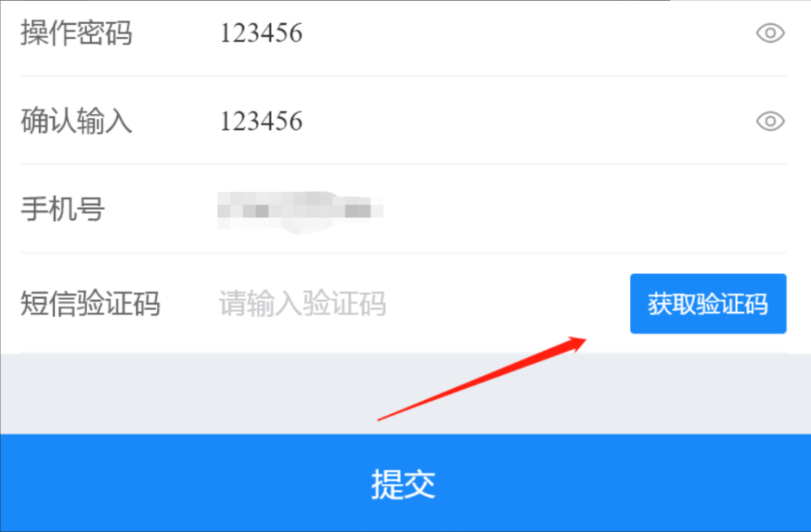Focus the 请输入验证码 input field
The width and height of the screenshot is (811, 532).
tap(303, 303)
